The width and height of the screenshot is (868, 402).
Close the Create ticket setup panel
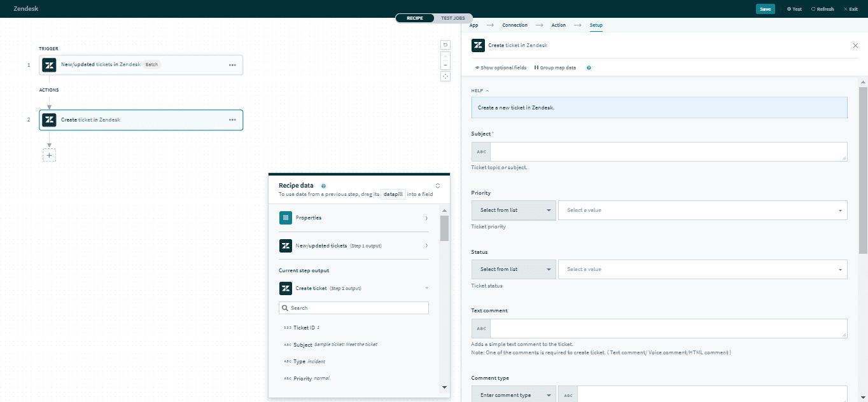tap(855, 46)
